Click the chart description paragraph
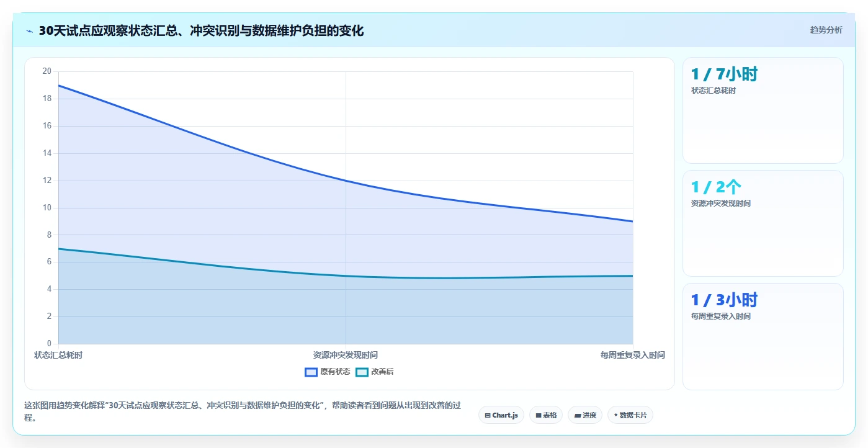The image size is (868, 448). pos(243,411)
